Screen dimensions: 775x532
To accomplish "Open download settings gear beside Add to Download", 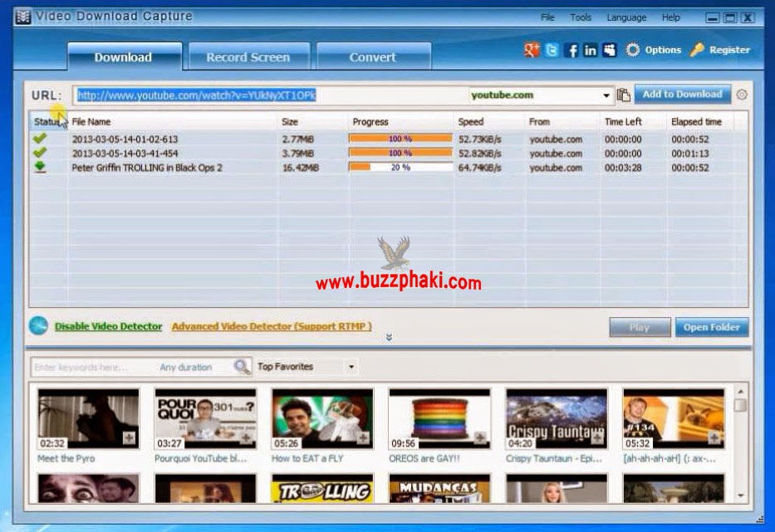I will coord(742,95).
